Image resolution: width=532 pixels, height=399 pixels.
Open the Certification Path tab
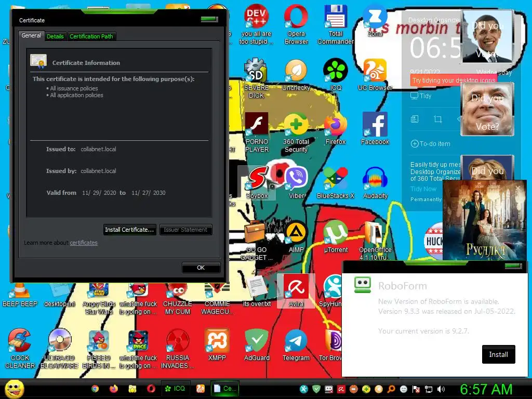[91, 36]
